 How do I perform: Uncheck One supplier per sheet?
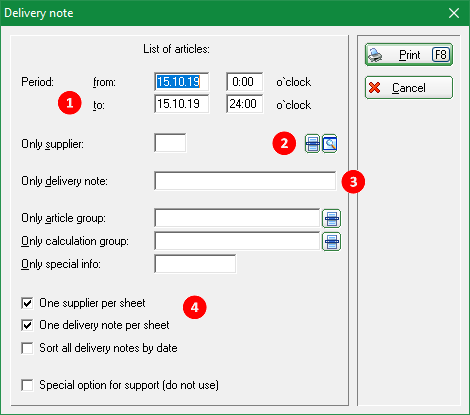click(27, 303)
